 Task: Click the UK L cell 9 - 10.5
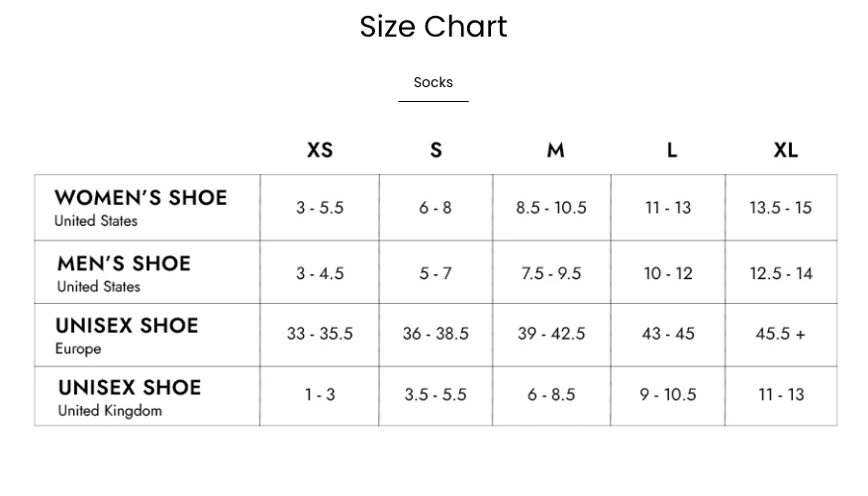tap(668, 395)
